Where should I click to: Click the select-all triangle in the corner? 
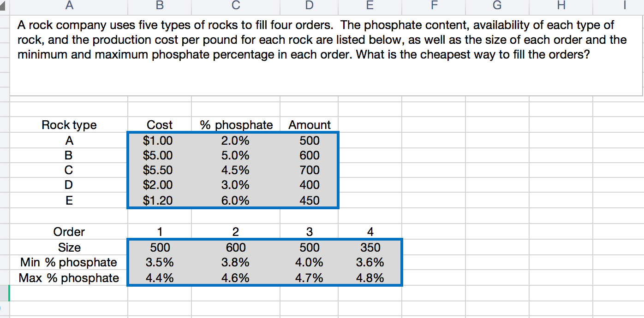click(5, 5)
